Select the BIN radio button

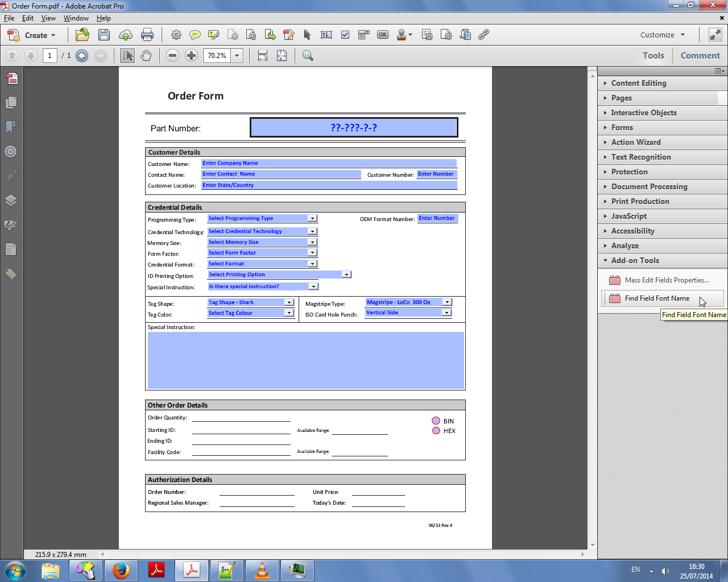tap(436, 421)
